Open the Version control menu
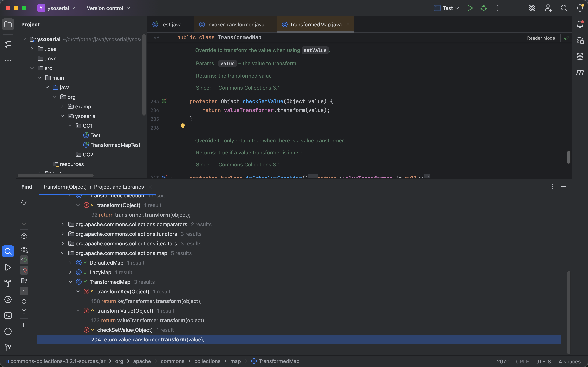This screenshot has width=588, height=367. click(x=108, y=8)
